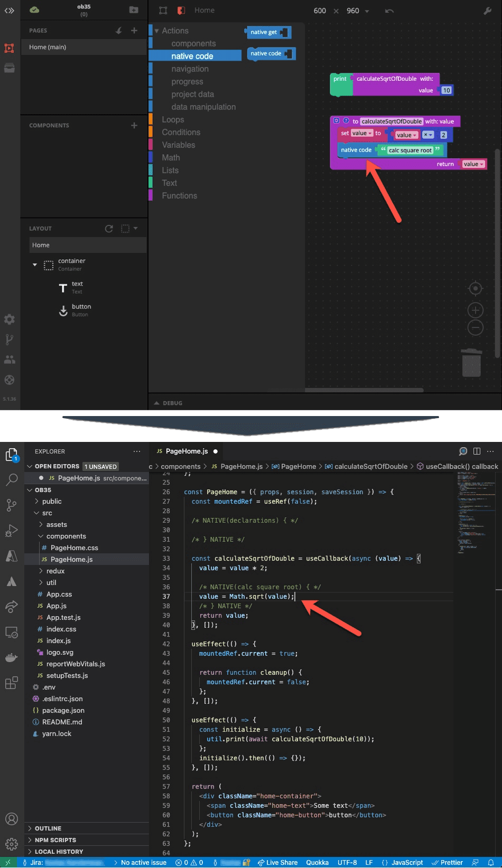Click Live Share in the status bar
The width and height of the screenshot is (502, 868).
[x=277, y=863]
